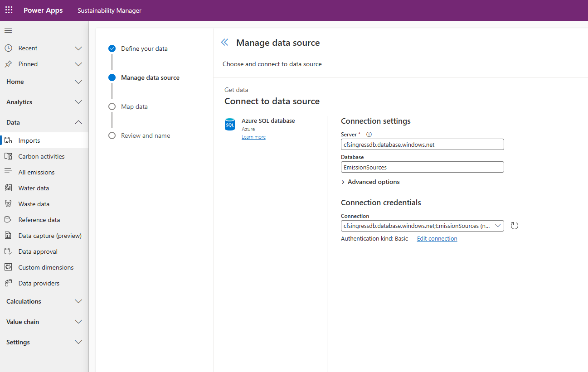Refresh the connection list icon
Viewport: 588px width, 372px height.
[x=514, y=226]
